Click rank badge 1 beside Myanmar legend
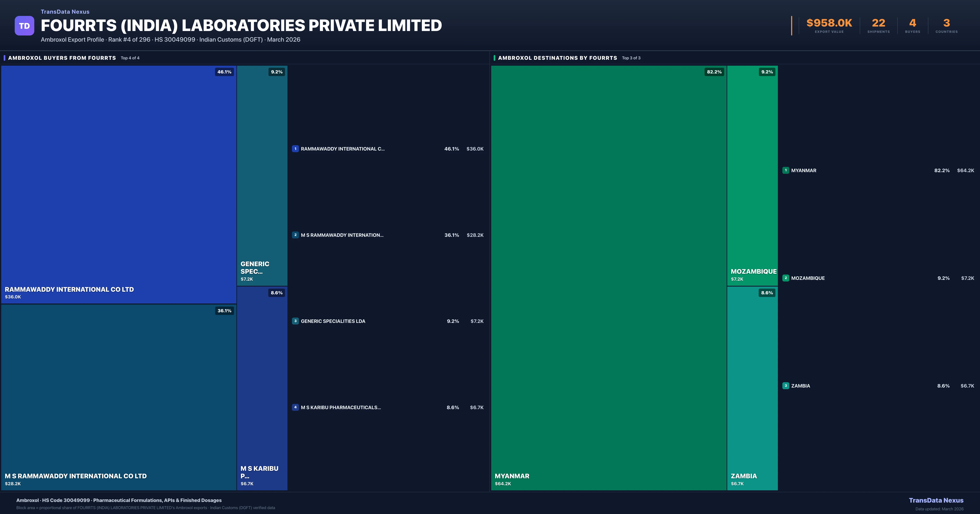980x514 pixels. point(786,170)
